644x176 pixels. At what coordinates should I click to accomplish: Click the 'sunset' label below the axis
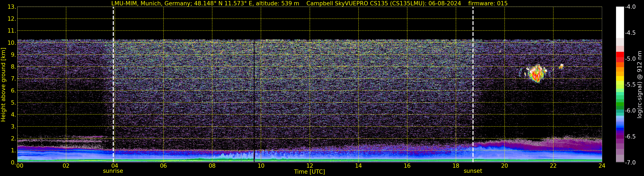(x=473, y=171)
